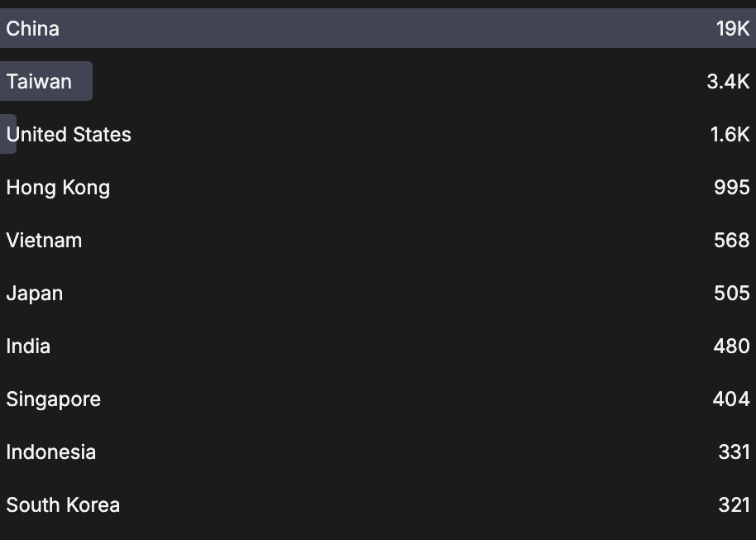Select Hong Kong in the list

tap(58, 188)
